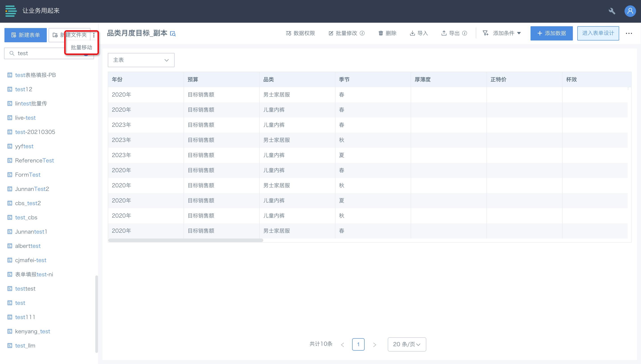Click the horizontal scrollbar under the table

coord(185,240)
